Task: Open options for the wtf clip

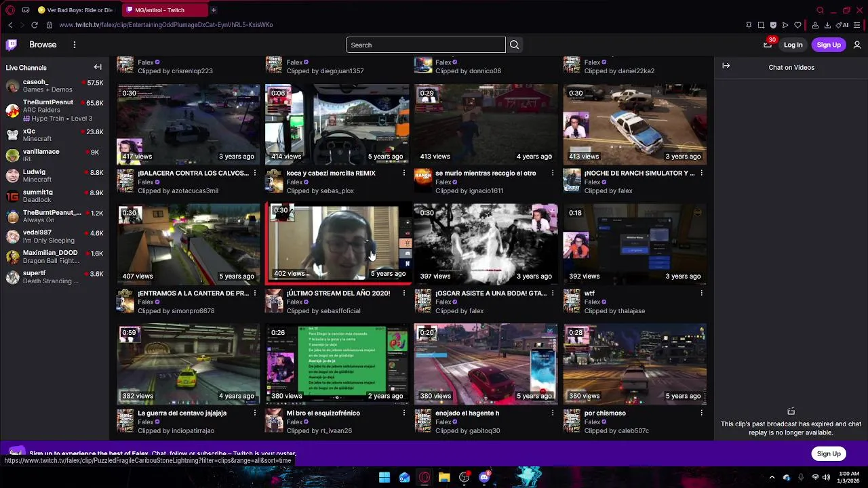Action: pyautogui.click(x=701, y=293)
